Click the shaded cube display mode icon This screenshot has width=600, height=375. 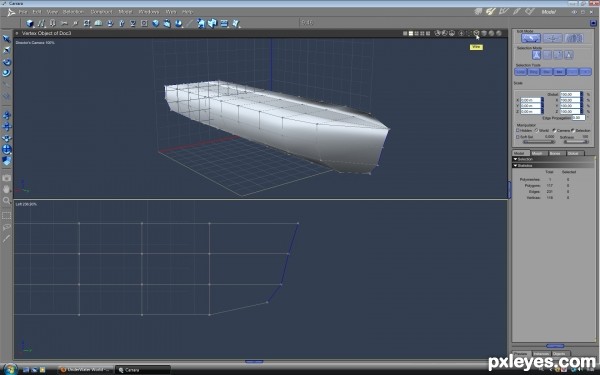(x=484, y=33)
